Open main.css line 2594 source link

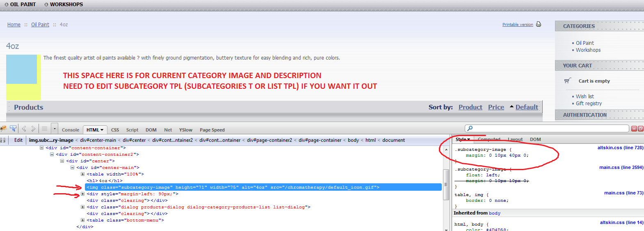(x=621, y=167)
